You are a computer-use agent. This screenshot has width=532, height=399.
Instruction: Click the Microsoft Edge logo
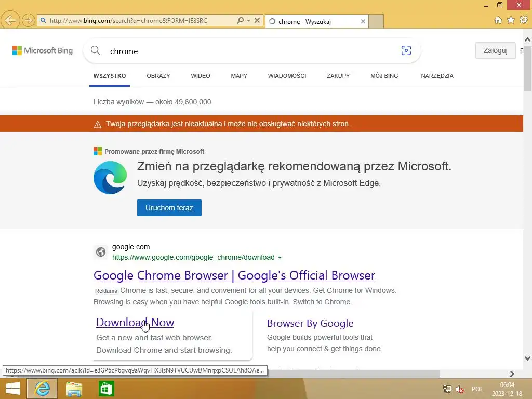pos(110,178)
